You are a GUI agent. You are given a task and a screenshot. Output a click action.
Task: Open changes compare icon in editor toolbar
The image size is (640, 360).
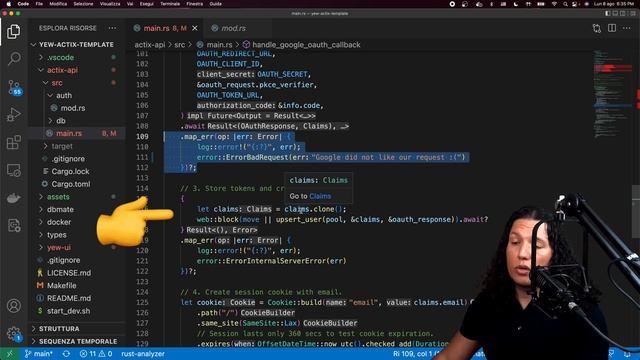597,28
